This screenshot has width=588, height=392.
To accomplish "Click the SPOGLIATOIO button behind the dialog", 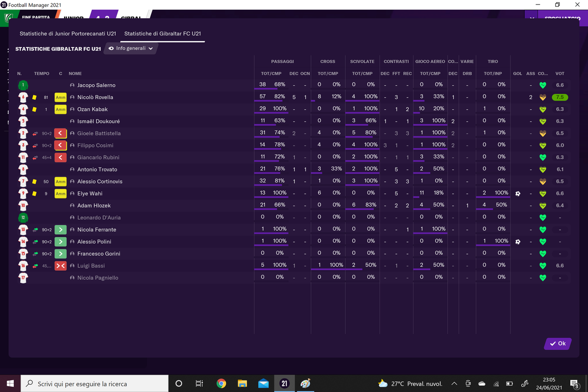I will 562,18.
